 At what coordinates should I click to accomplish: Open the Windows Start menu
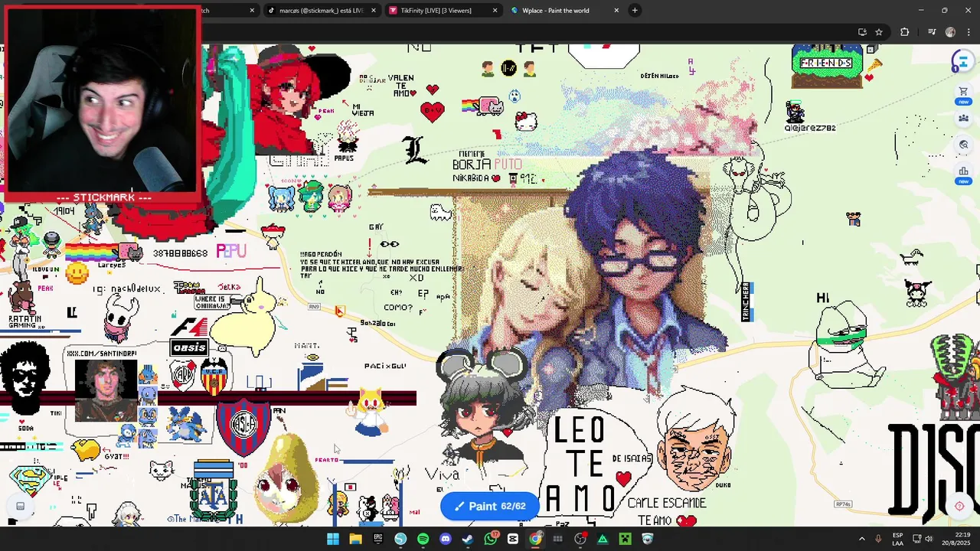pyautogui.click(x=333, y=539)
